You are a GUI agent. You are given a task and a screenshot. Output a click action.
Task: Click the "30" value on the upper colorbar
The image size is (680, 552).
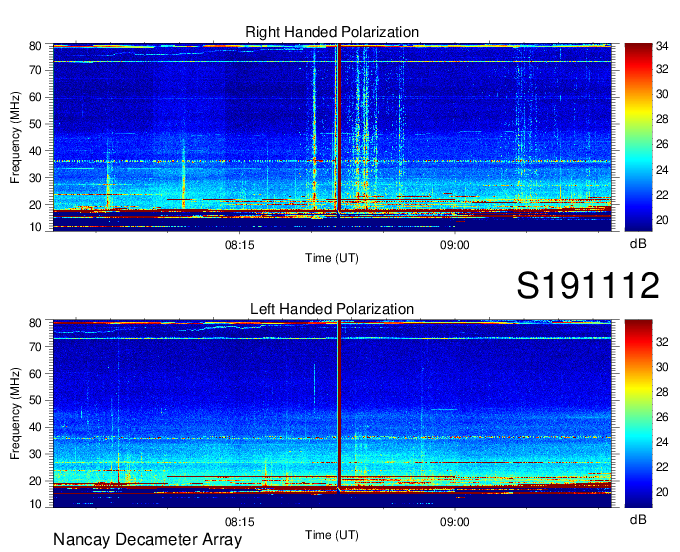[662, 94]
